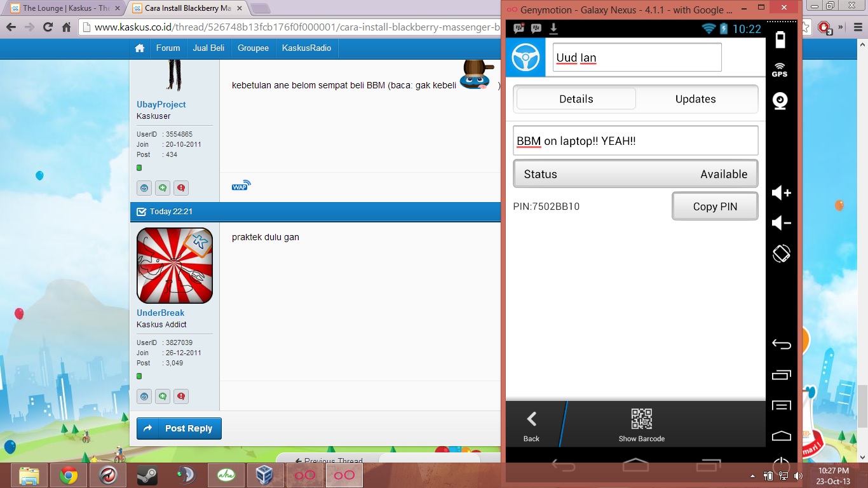Click the Post Reply button
The height and width of the screenshot is (488, 868).
179,428
